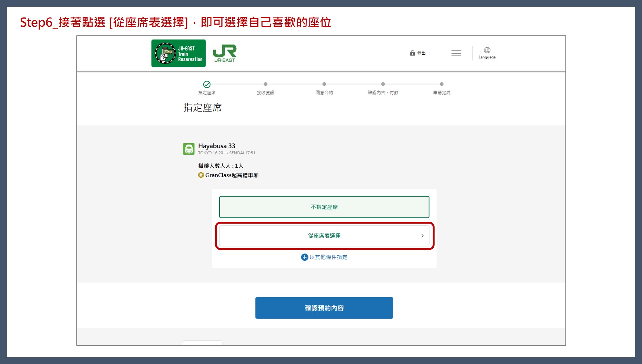642x364 pixels.
Task: Click the Language text label
Action: [x=487, y=57]
